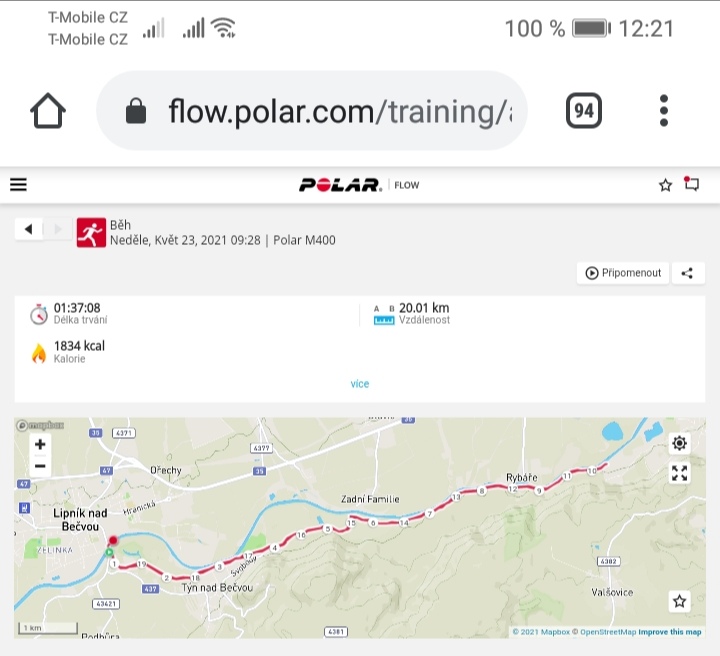Click the red running sport icon
720x656 pixels.
[x=91, y=232]
